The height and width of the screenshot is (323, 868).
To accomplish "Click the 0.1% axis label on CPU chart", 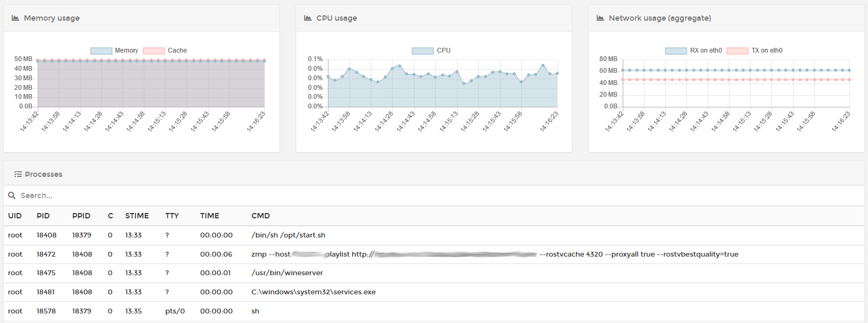I will [x=315, y=59].
